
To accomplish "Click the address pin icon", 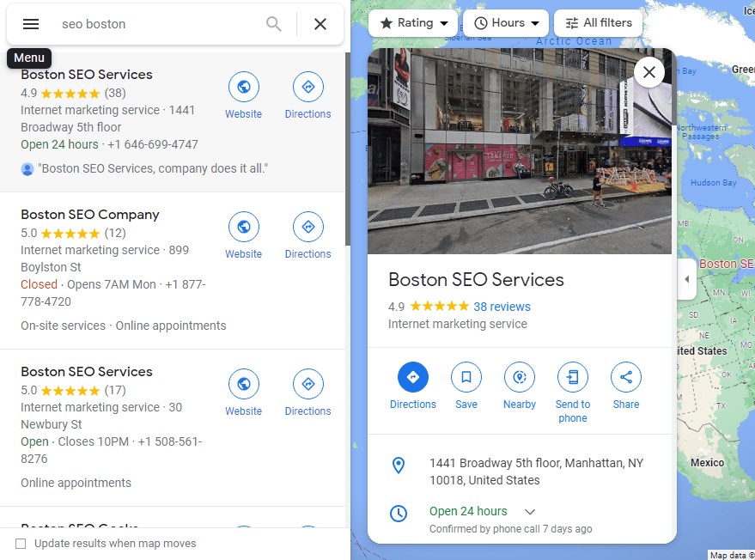I will (399, 466).
